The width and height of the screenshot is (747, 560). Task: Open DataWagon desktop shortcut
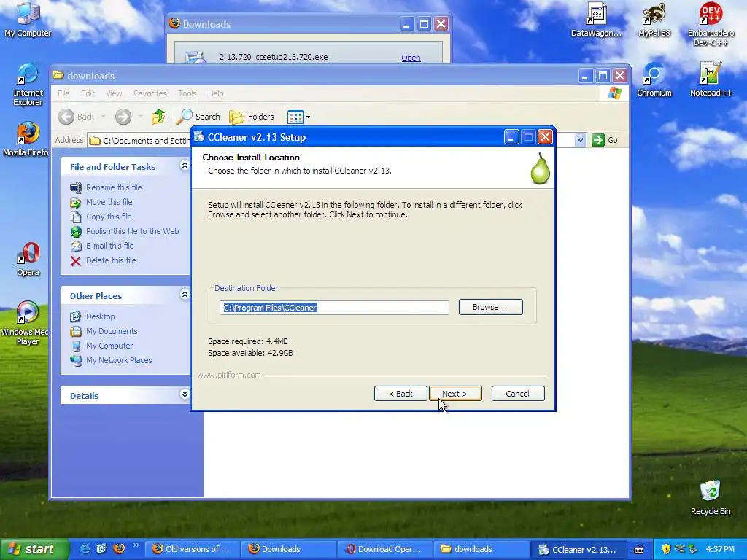coord(596,20)
